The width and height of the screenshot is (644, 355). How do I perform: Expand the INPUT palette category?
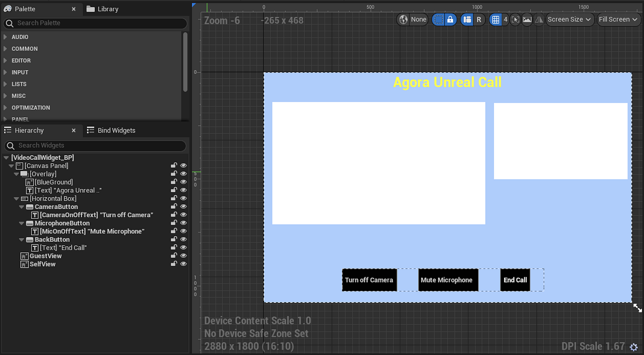pos(6,72)
